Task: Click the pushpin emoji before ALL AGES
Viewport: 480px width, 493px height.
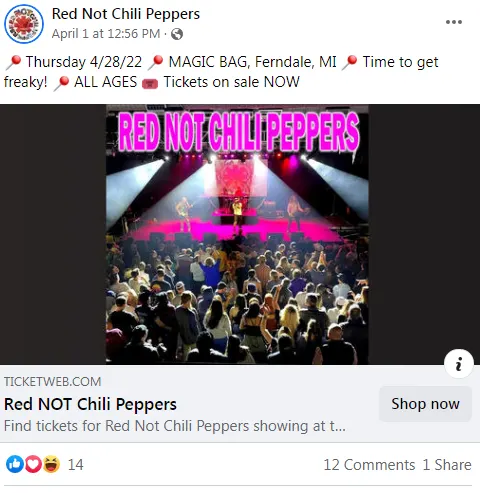Action: pos(62,83)
